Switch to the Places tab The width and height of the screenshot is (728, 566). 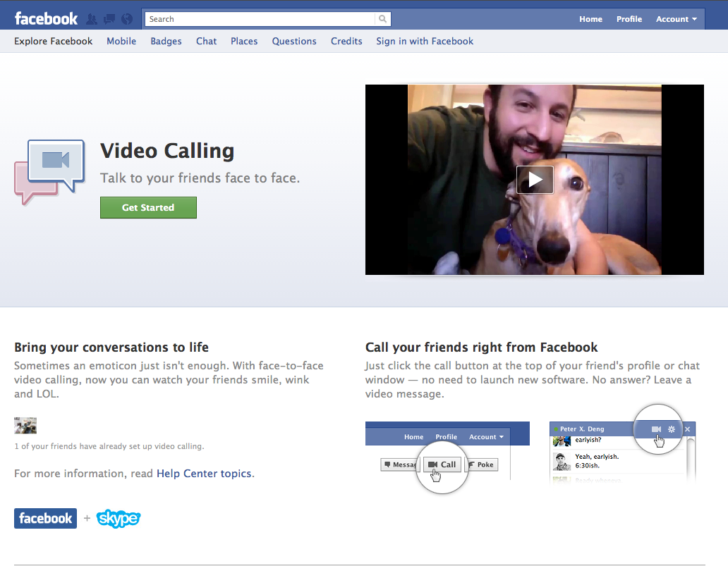244,42
